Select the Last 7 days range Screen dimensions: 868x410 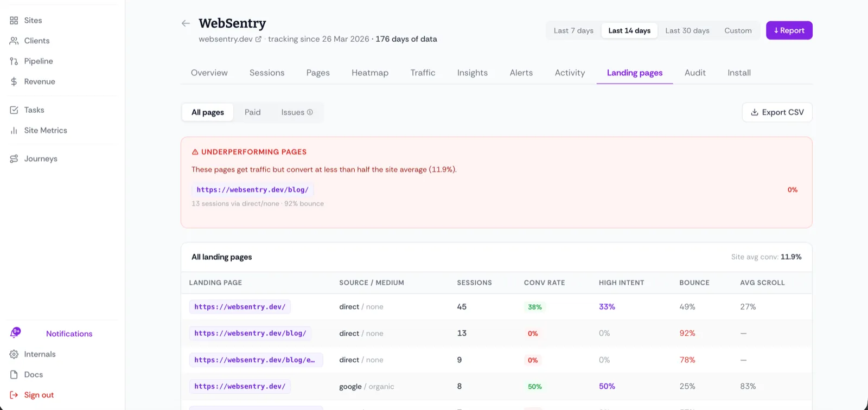[573, 30]
